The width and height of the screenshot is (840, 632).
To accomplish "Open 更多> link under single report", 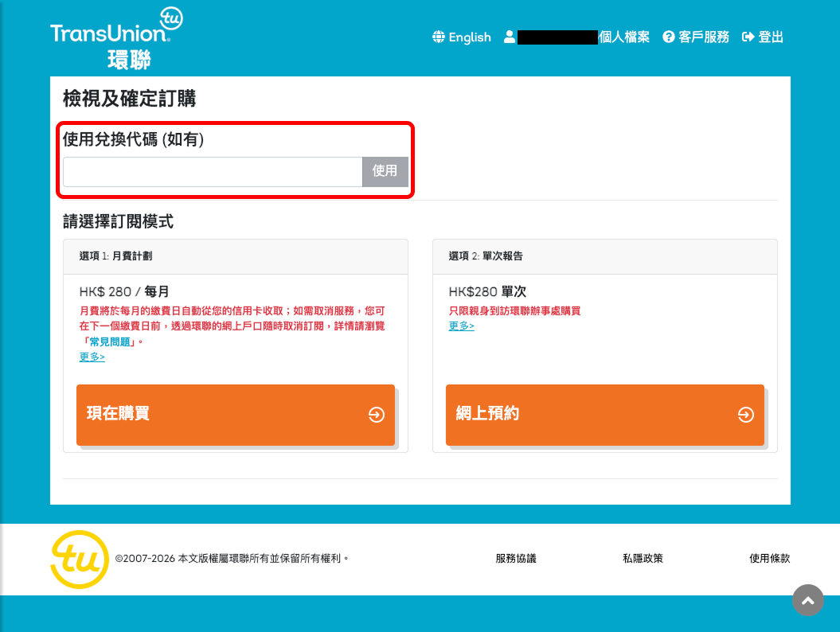I will click(x=461, y=326).
